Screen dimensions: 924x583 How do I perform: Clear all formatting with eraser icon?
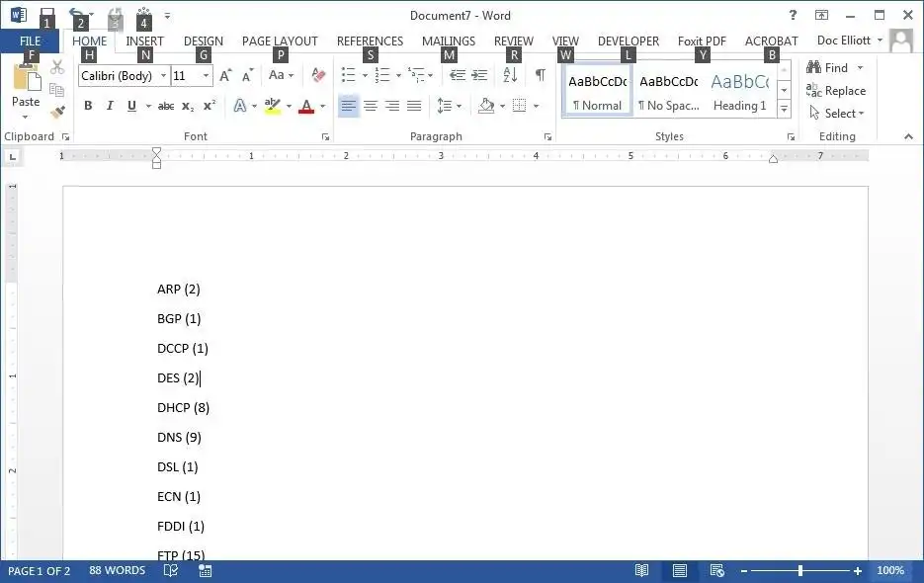(x=318, y=75)
